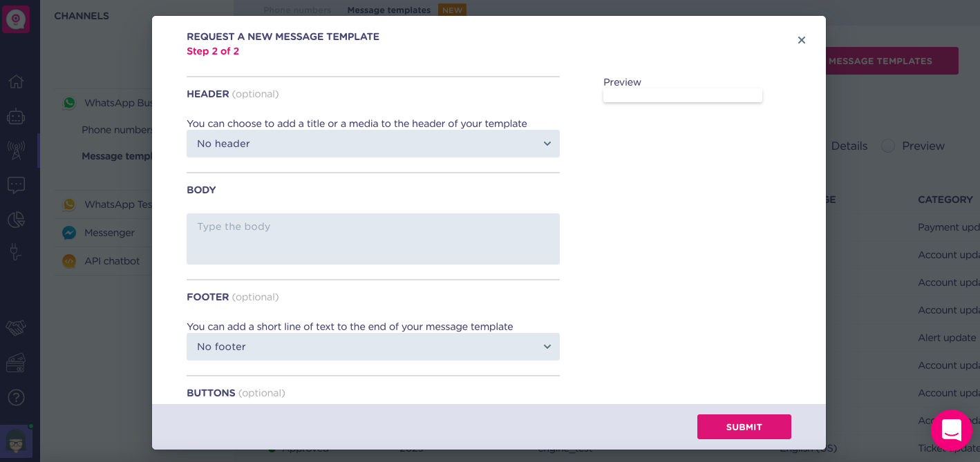This screenshot has height=462, width=980.
Task: Select the Preview radio button
Action: tap(888, 146)
